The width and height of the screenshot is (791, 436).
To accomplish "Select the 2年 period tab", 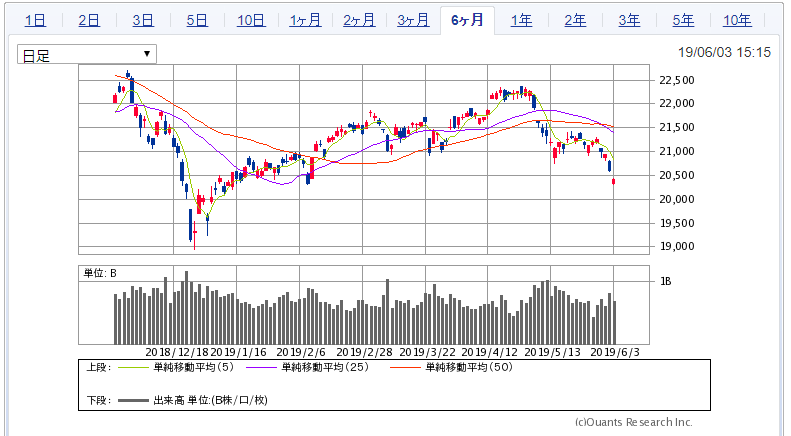I will click(575, 20).
